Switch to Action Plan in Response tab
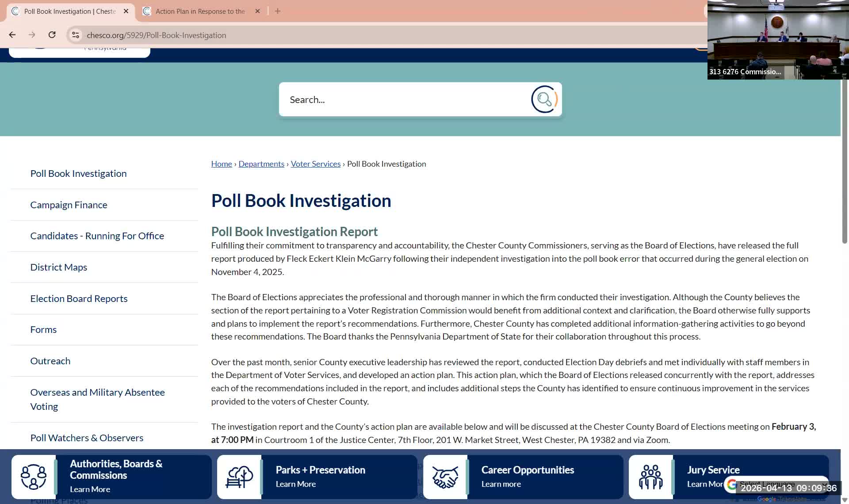This screenshot has height=504, width=849. coord(200,11)
